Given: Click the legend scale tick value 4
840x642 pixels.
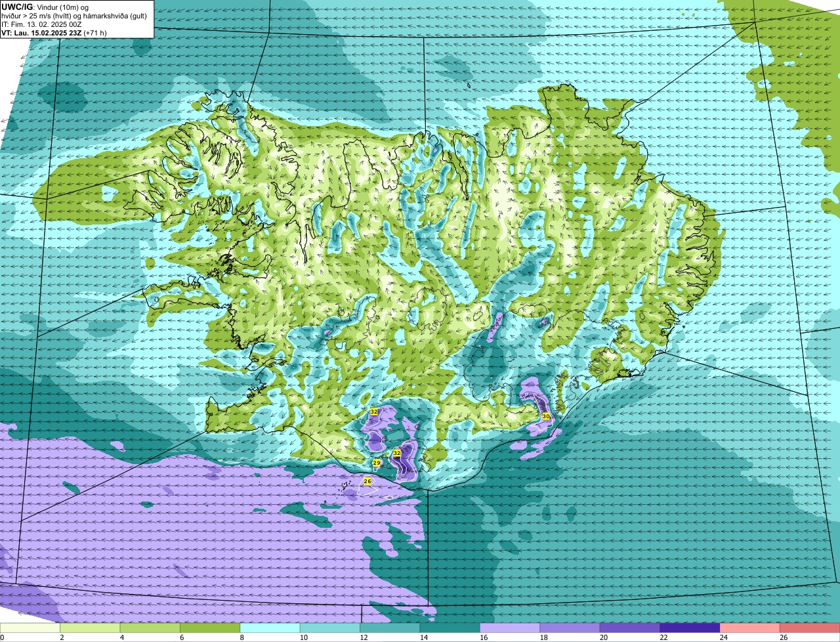Looking at the screenshot, I should 121,637.
